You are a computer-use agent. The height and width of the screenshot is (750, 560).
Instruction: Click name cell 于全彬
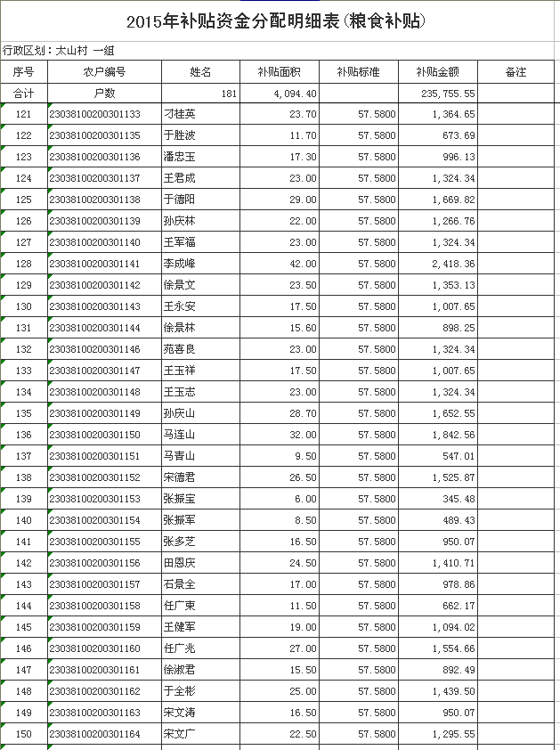[x=201, y=691]
